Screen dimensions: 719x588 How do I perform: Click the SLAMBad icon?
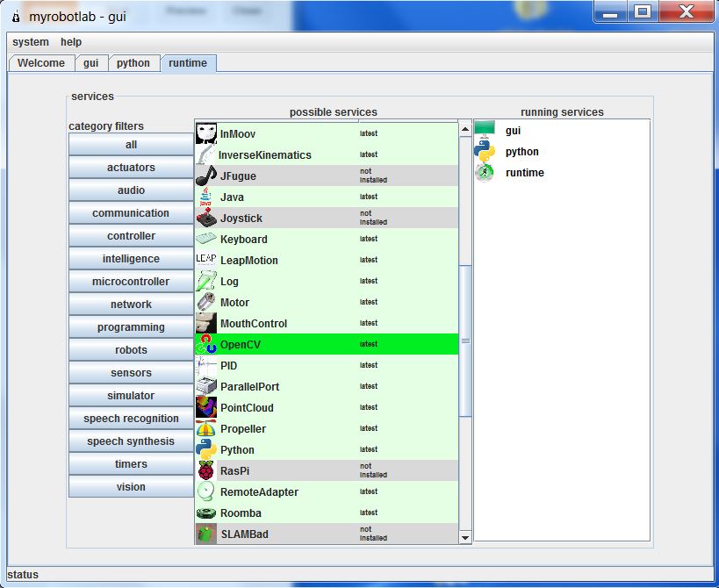tap(206, 534)
